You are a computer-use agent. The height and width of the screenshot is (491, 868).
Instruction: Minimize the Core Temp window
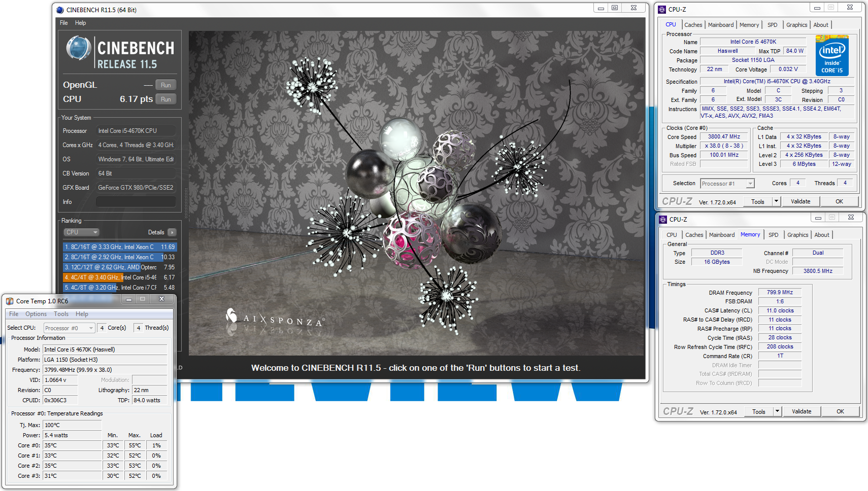129,299
